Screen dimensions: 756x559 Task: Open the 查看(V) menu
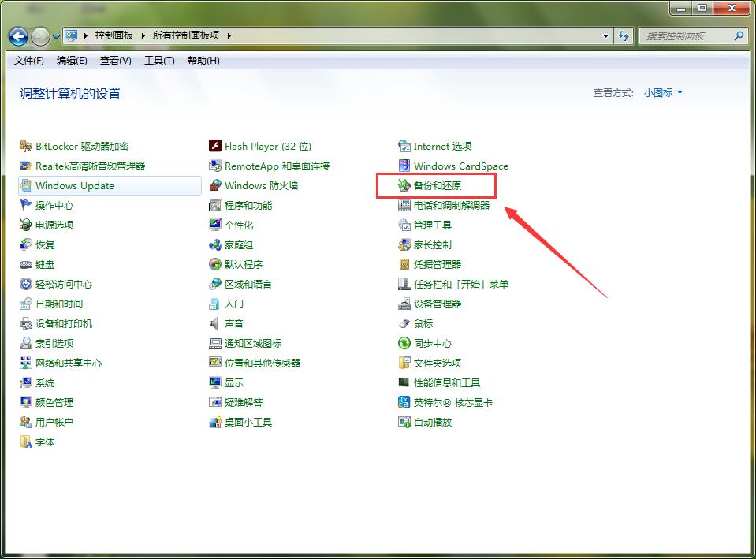tap(116, 61)
